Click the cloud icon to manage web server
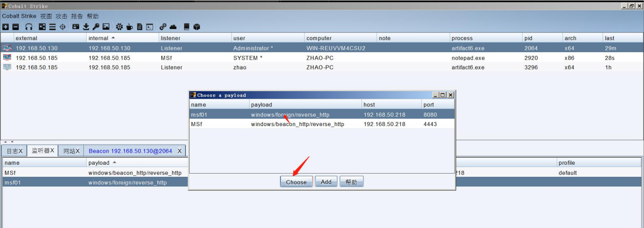Screen dimensions: 644x228 point(173,27)
